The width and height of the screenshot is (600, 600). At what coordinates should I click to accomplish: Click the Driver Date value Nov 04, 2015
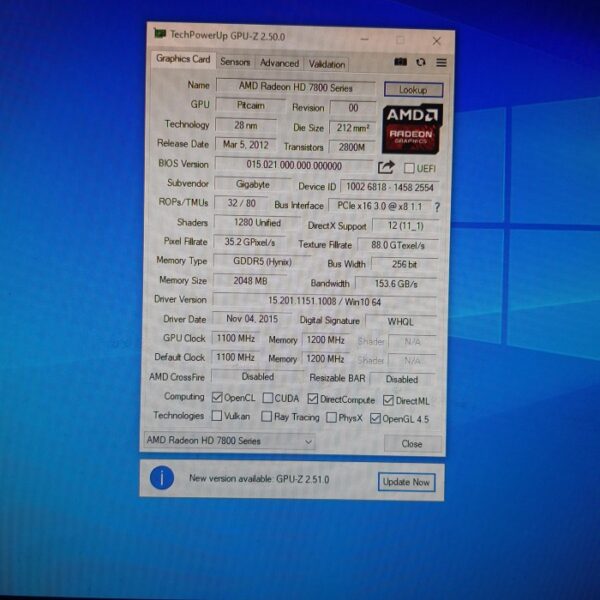pyautogui.click(x=252, y=319)
